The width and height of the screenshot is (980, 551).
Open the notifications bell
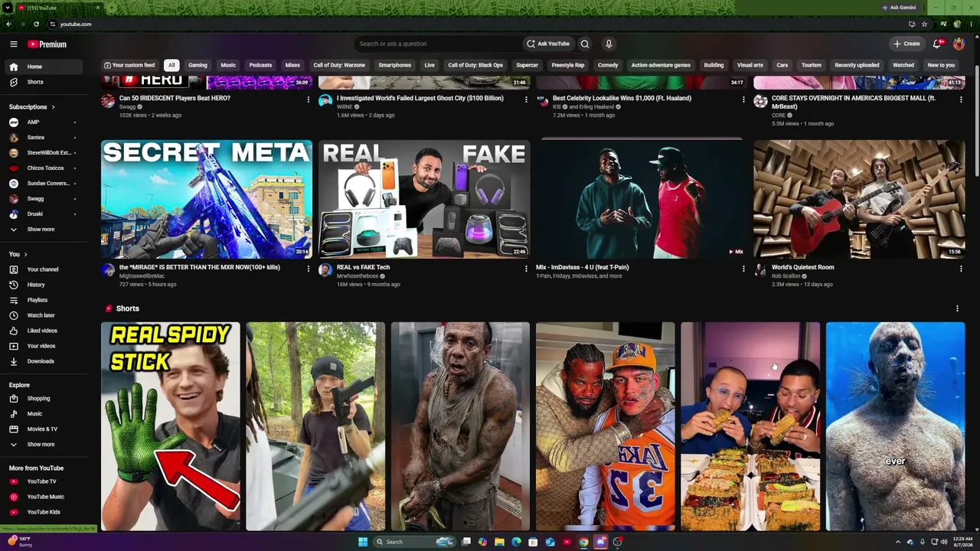click(x=937, y=44)
